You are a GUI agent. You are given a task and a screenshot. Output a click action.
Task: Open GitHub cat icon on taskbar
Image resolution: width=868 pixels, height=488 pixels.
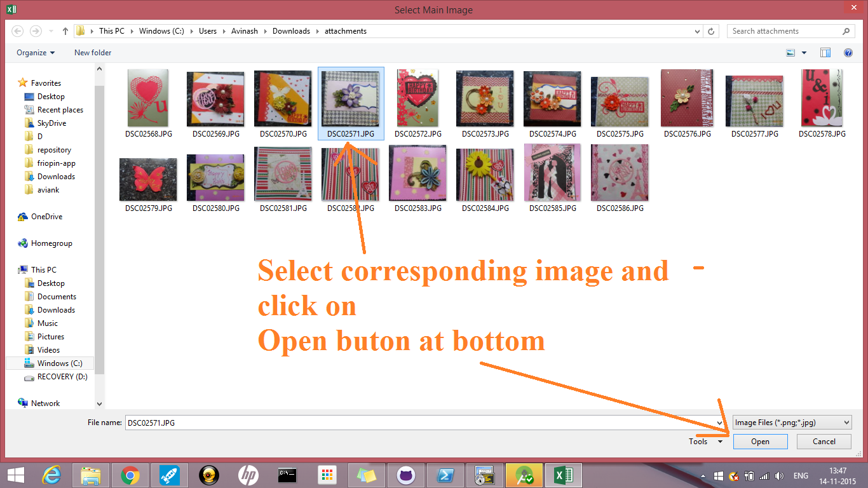click(x=405, y=475)
